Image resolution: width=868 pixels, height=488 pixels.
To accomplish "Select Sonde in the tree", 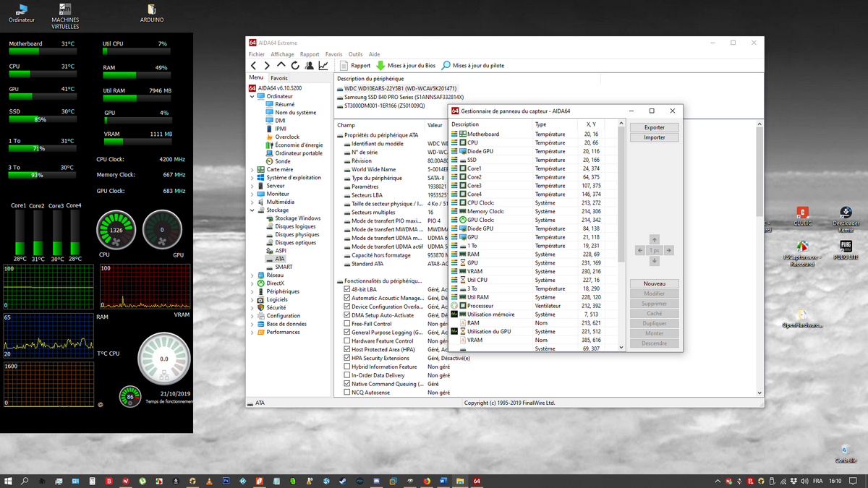I will pos(283,161).
